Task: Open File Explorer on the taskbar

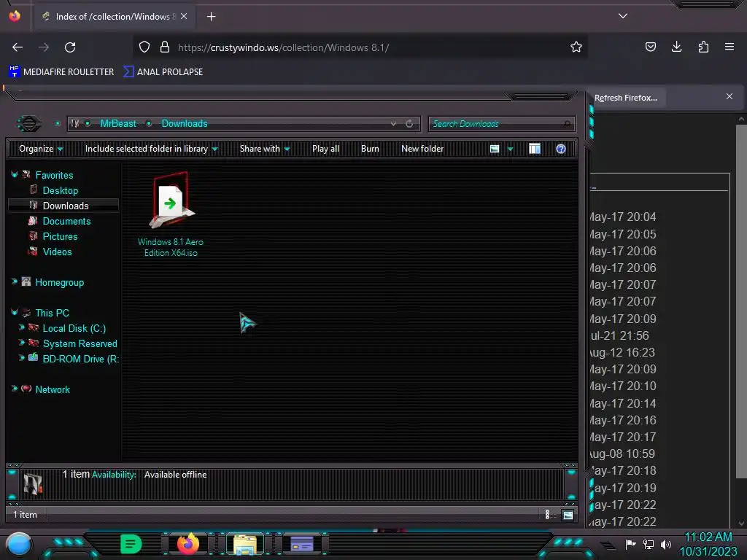Action: 245,544
